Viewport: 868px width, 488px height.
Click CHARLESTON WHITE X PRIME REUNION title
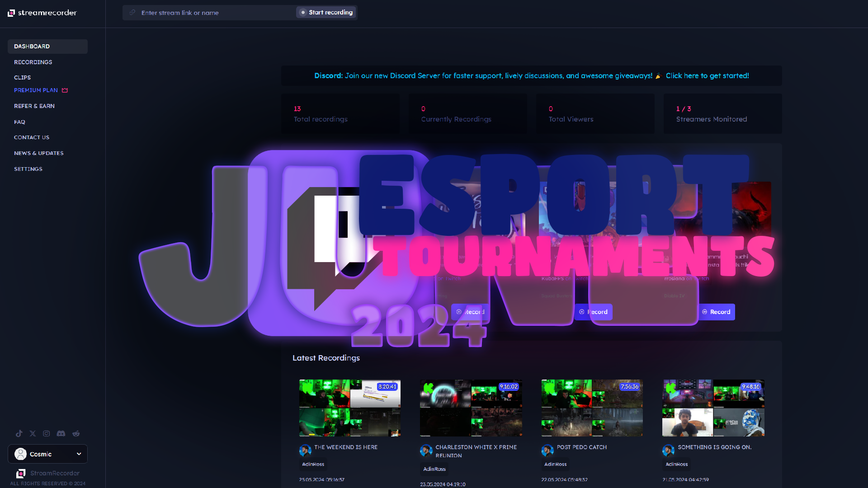coord(476,451)
